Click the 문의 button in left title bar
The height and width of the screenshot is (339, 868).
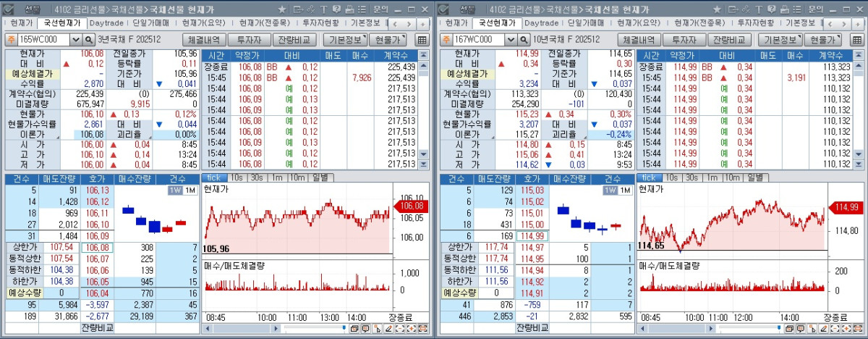tap(380, 9)
